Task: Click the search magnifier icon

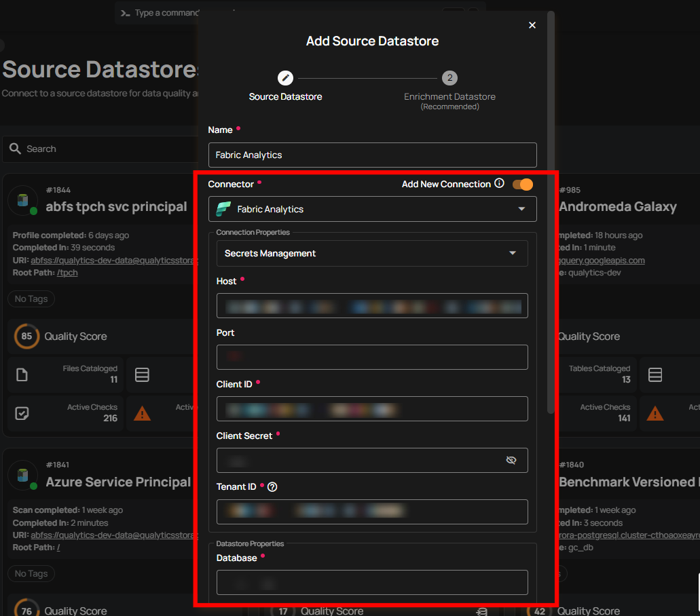Action: (x=15, y=148)
